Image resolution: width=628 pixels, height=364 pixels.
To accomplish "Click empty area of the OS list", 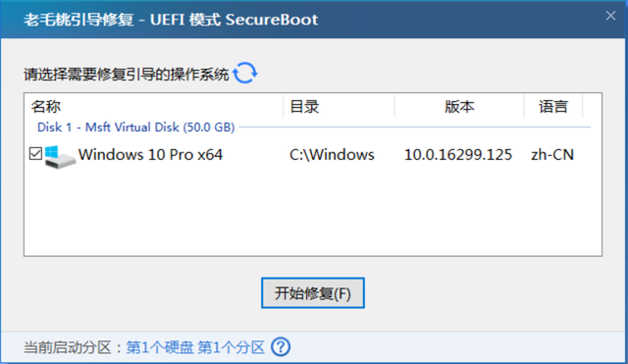I will (x=313, y=214).
